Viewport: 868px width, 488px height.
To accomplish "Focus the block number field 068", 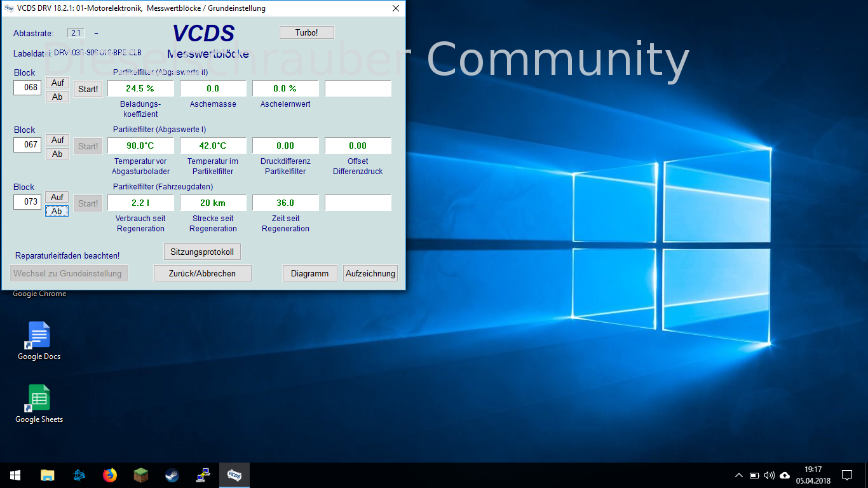I will tap(27, 88).
